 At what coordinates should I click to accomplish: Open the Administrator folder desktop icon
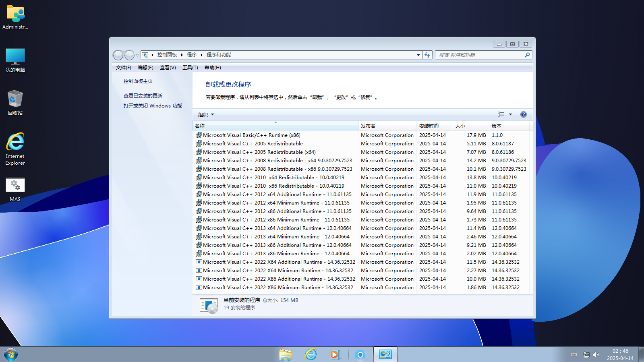(x=15, y=17)
